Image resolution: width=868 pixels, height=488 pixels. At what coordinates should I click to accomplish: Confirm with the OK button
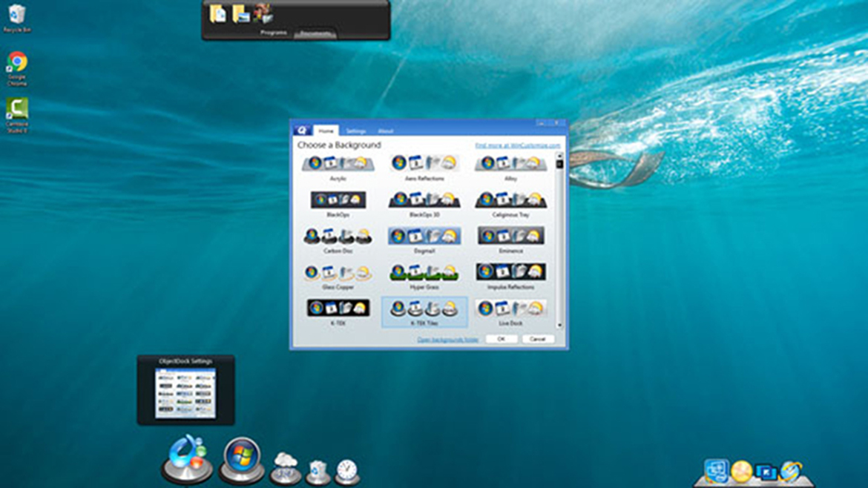click(501, 339)
